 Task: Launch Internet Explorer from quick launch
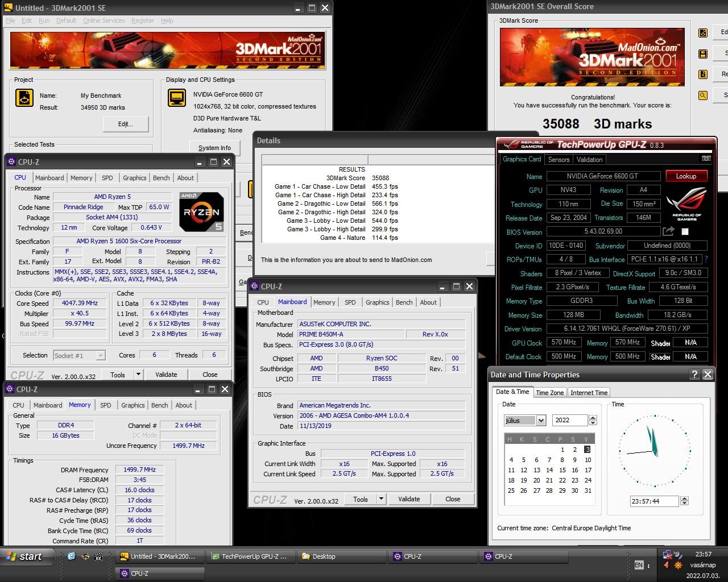[72, 556]
